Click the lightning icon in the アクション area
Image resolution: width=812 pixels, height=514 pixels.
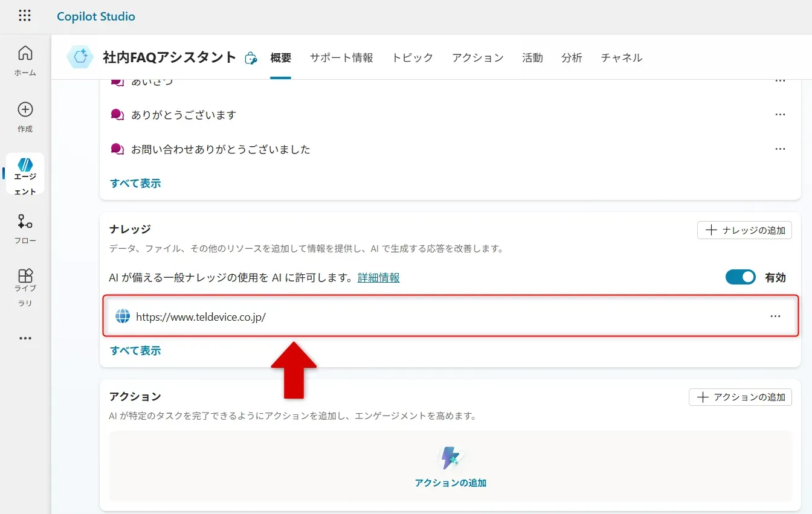pos(450,458)
